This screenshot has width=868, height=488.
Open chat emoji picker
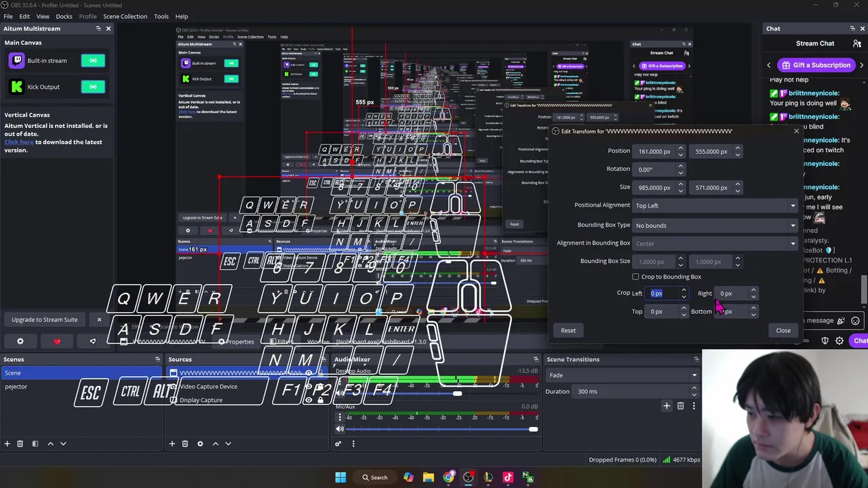point(856,321)
